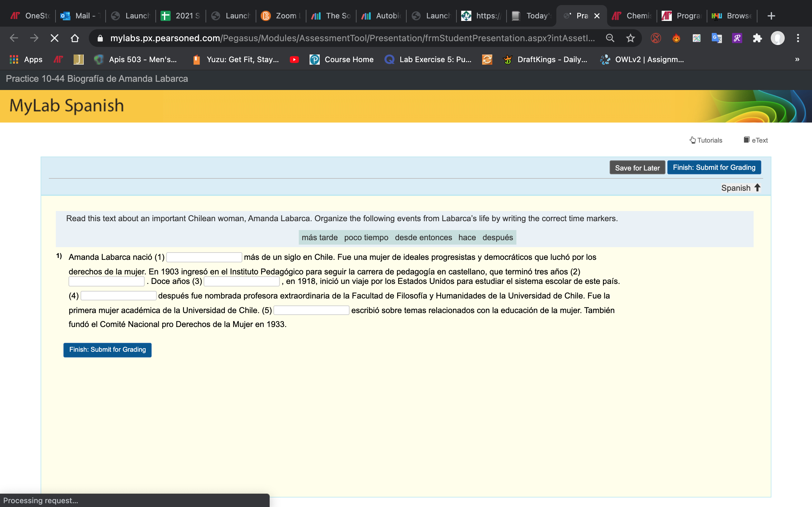Click Save for Later button

click(637, 168)
